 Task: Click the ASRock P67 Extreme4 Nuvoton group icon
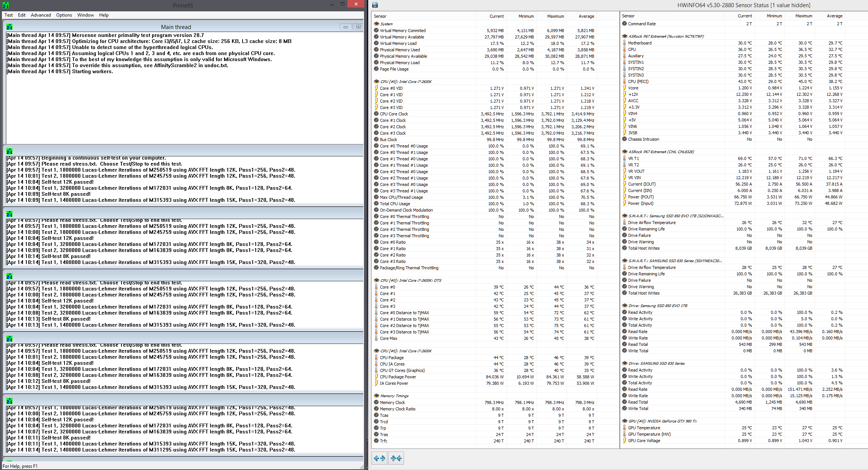pos(625,36)
